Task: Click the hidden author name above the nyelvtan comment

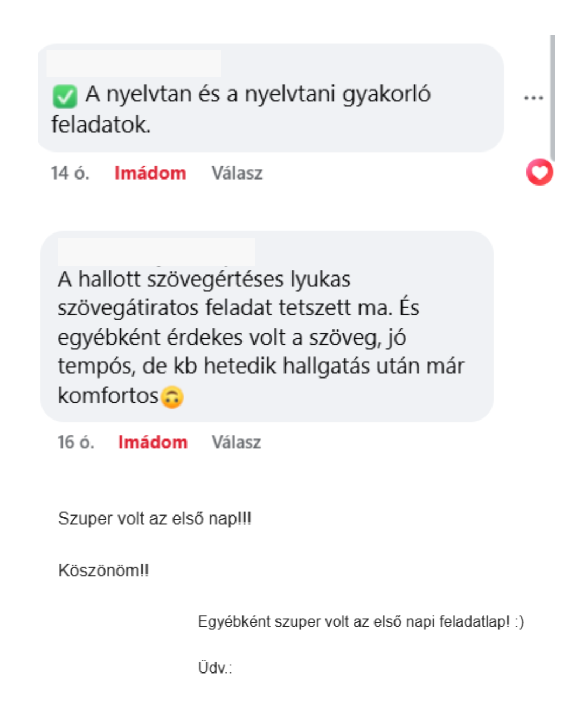Action: coord(134,64)
